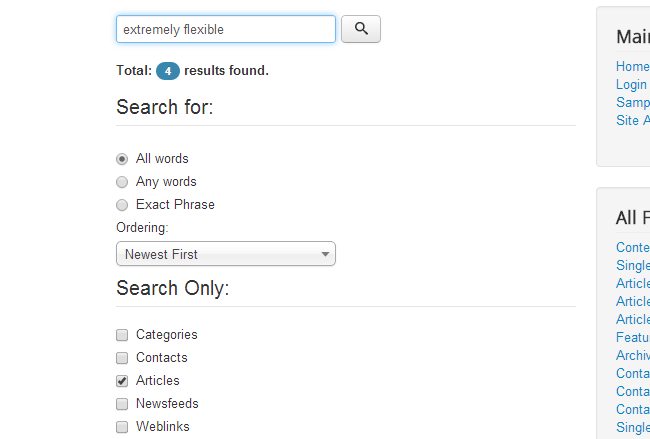Viewport: 650px width, 439px height.
Task: Select the Exact Phrase radio button
Action: coord(122,205)
